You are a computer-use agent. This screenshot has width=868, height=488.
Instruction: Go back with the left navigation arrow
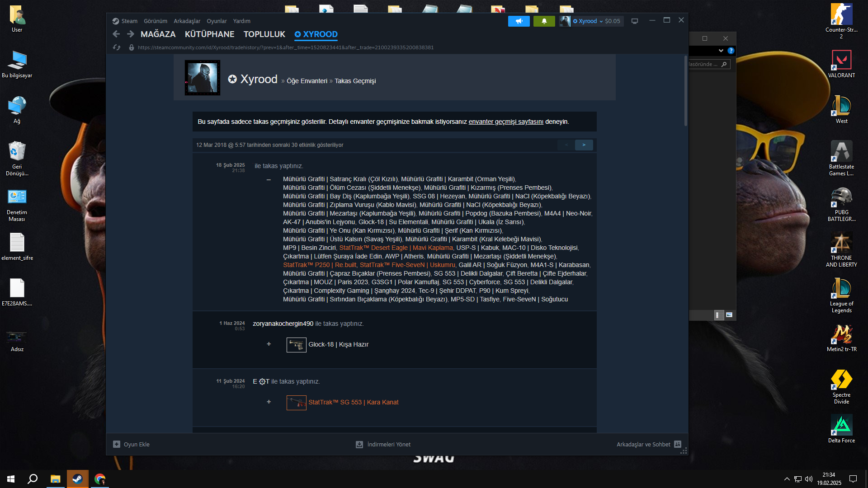[116, 34]
